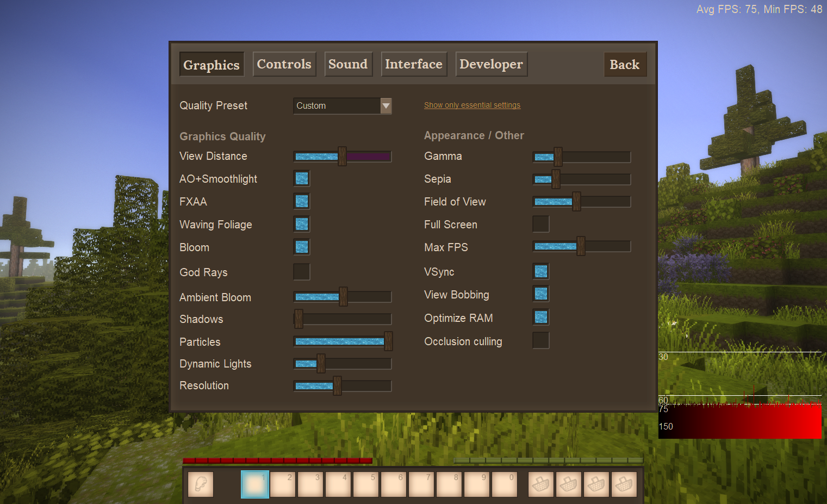Viewport: 827px width, 504px height.
Task: Open the Quality Preset dropdown arrow
Action: click(386, 105)
